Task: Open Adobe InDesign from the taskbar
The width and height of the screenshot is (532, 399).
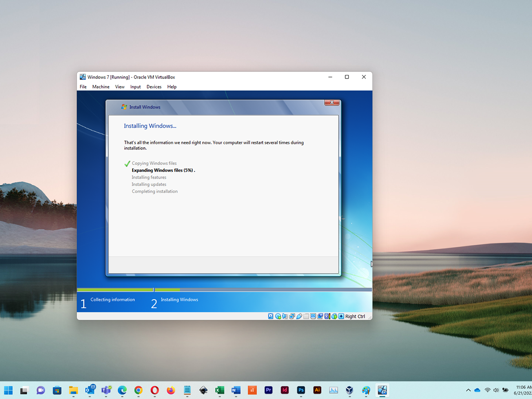Action: 285,390
